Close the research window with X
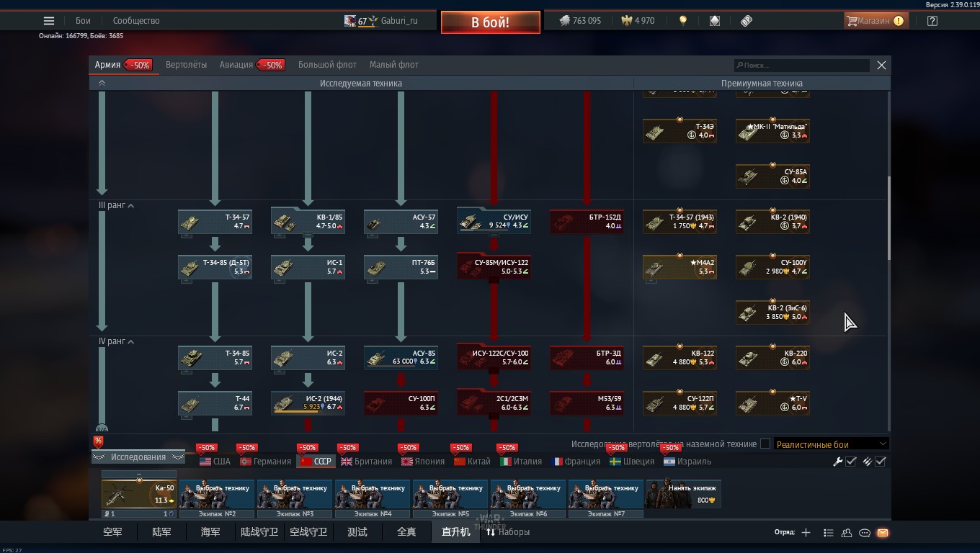980x553 pixels. (x=881, y=65)
